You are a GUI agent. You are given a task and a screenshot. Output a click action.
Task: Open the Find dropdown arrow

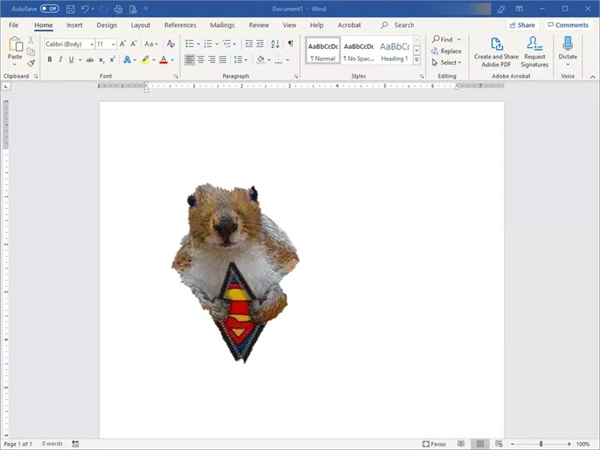point(459,39)
